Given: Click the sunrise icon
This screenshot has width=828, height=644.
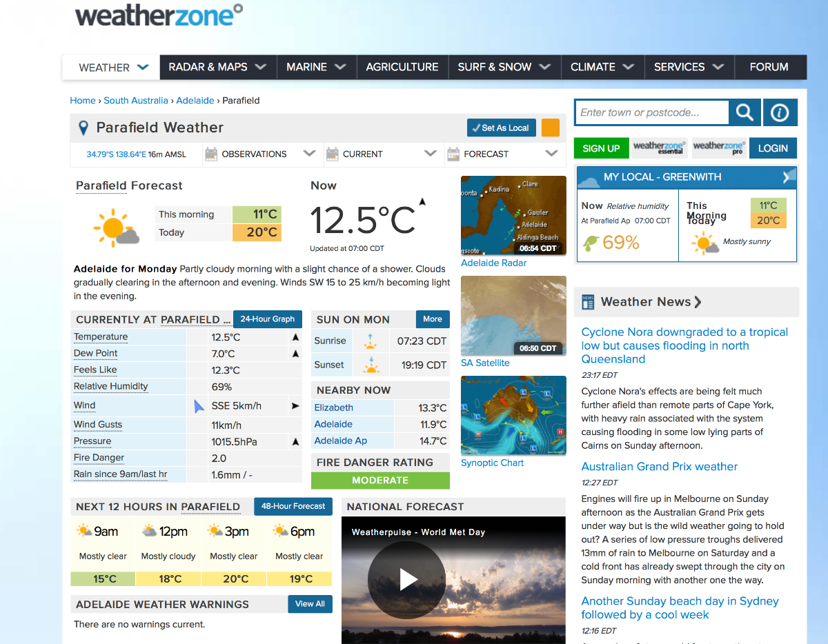Looking at the screenshot, I should (x=371, y=341).
